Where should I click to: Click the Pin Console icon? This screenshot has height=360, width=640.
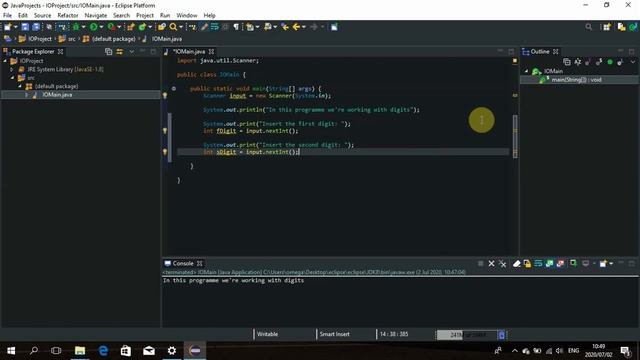[573, 264]
